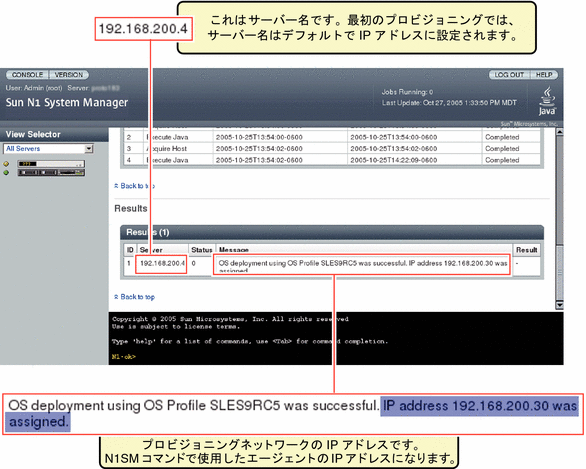Click the View Selector panel header
Image resolution: width=586 pixels, height=469 pixels.
pyautogui.click(x=54, y=134)
